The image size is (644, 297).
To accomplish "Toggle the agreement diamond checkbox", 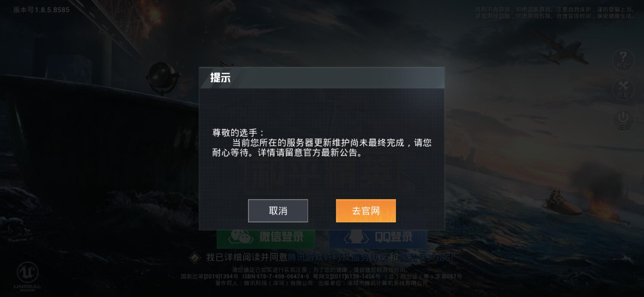I will (195, 258).
